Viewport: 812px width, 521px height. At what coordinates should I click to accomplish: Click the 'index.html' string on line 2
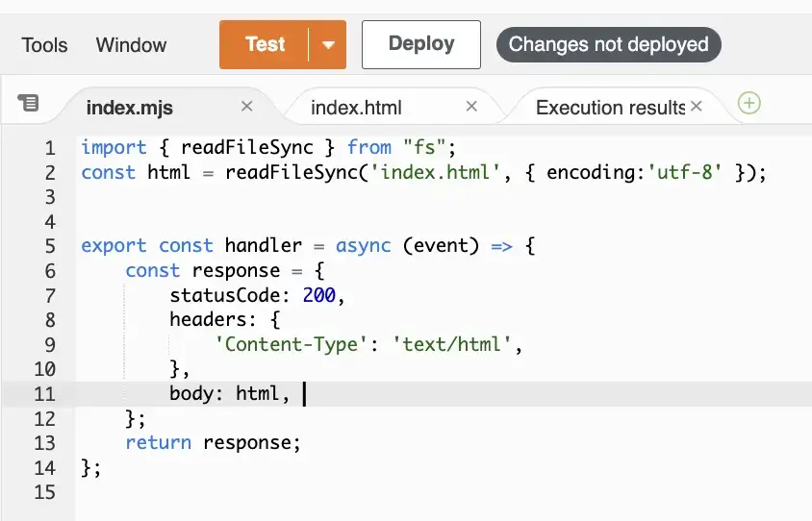point(435,172)
